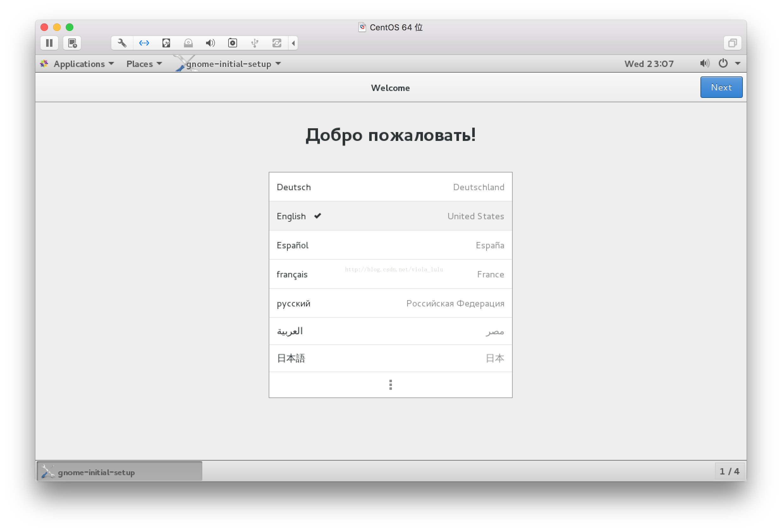
Task: Select Deutsch language
Action: point(390,187)
